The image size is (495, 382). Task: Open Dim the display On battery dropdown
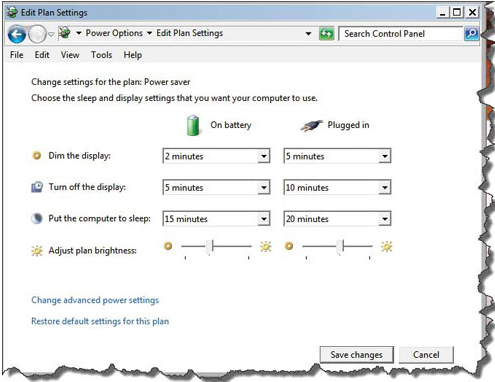[x=216, y=156]
